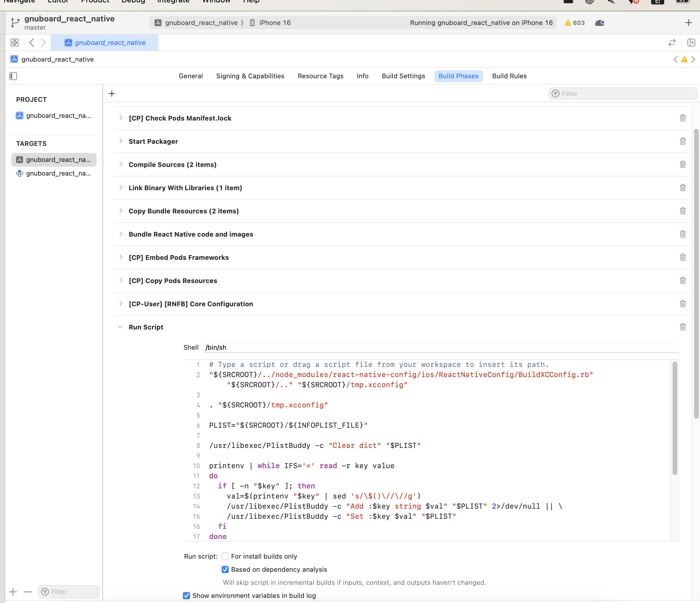Delete the Embed Pods Frameworks phase
This screenshot has height=603, width=700.
pyautogui.click(x=682, y=257)
